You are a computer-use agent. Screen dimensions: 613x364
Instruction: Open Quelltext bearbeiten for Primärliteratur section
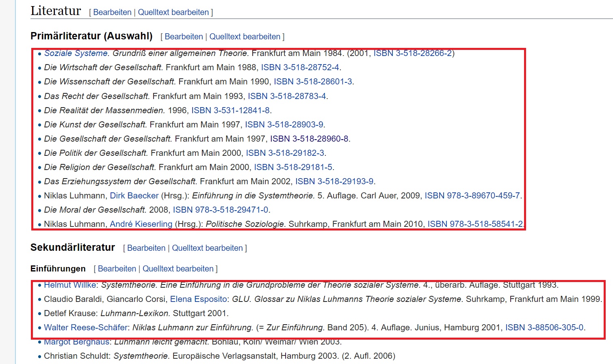click(x=245, y=37)
